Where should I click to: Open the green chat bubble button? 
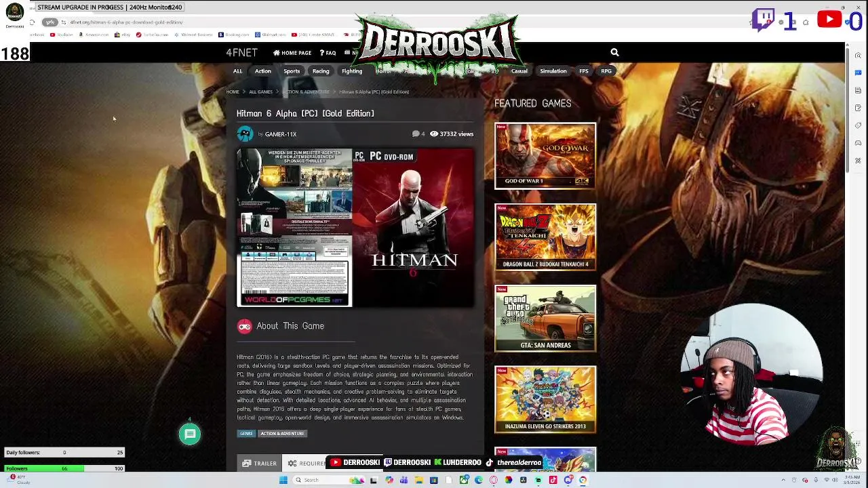coord(190,434)
